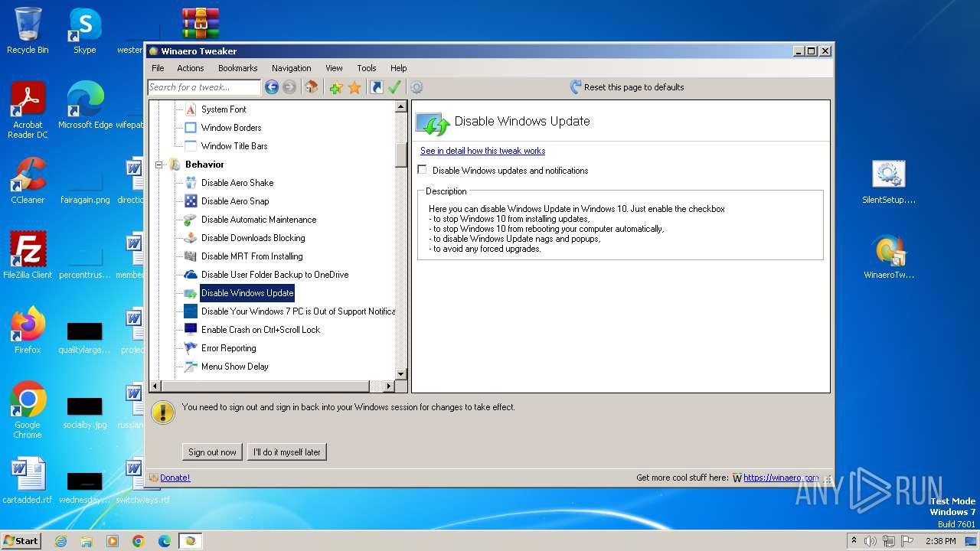Open See in detail how tweak works link
Viewport: 980px width, 551px height.
pos(482,151)
